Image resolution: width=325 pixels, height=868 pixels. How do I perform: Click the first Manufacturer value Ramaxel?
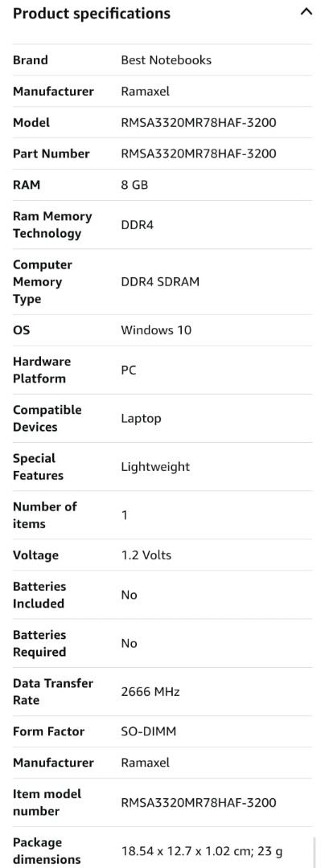(x=145, y=92)
